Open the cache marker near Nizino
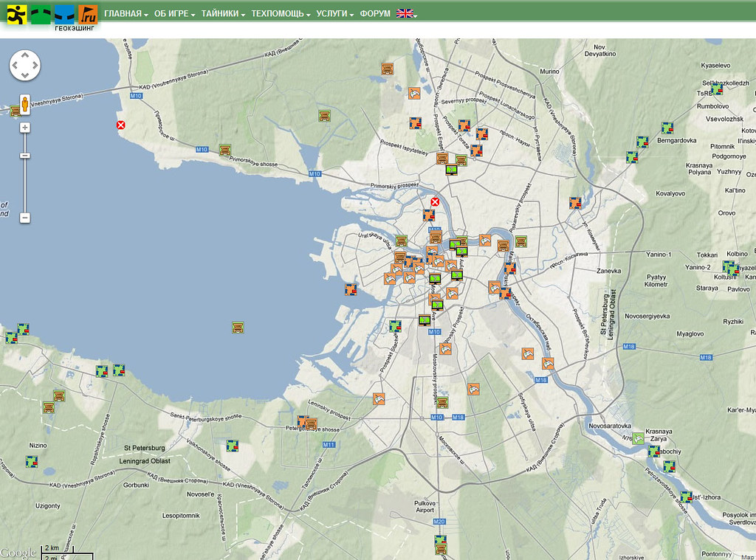 click(31, 461)
